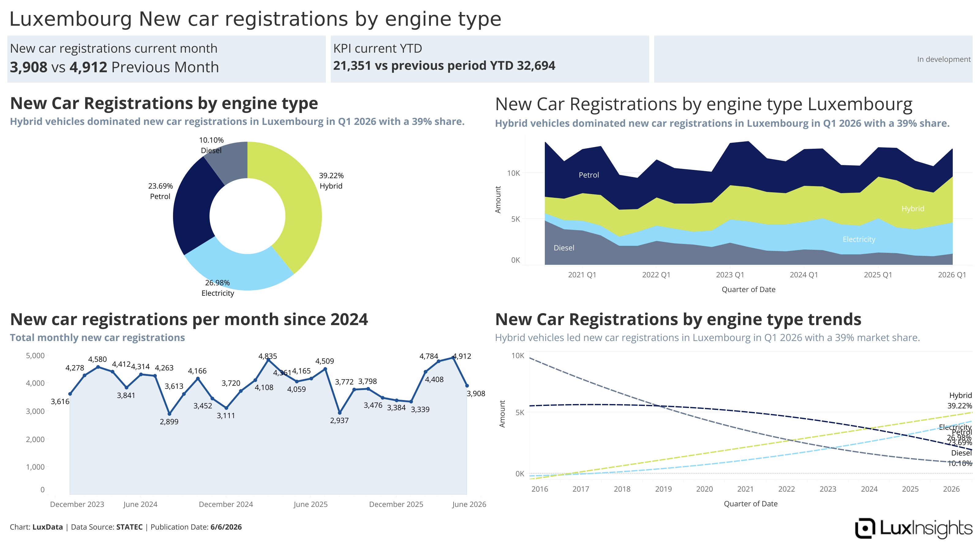Click the 5,000 tick on monthly chart axis

[35, 355]
